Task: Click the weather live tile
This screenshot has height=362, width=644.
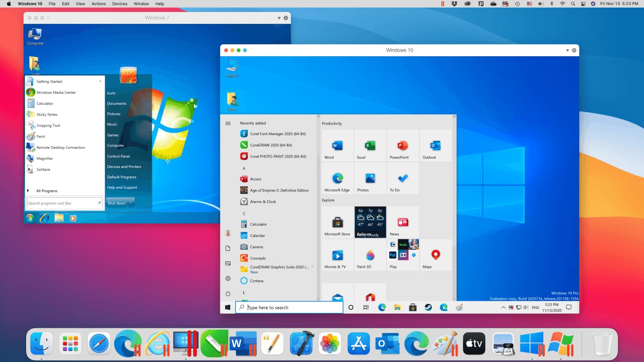Action: point(370,222)
